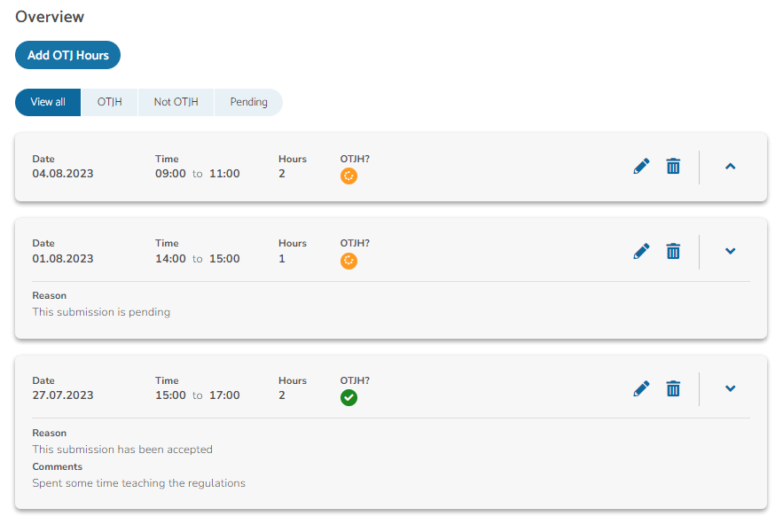Toggle visibility of the 01.08.2023 reason section
Screen dimensions: 783x532
730,252
